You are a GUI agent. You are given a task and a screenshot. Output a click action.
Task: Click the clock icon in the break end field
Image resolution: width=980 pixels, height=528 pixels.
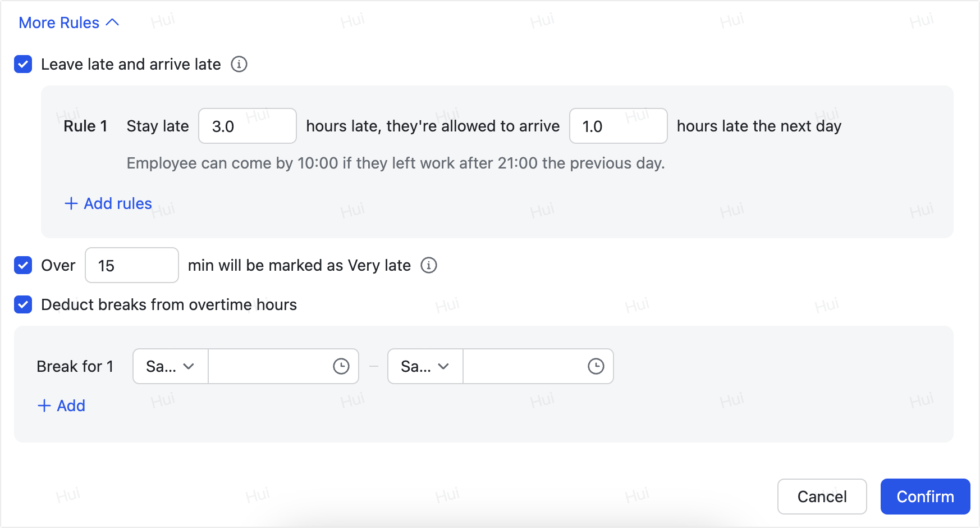(x=596, y=366)
